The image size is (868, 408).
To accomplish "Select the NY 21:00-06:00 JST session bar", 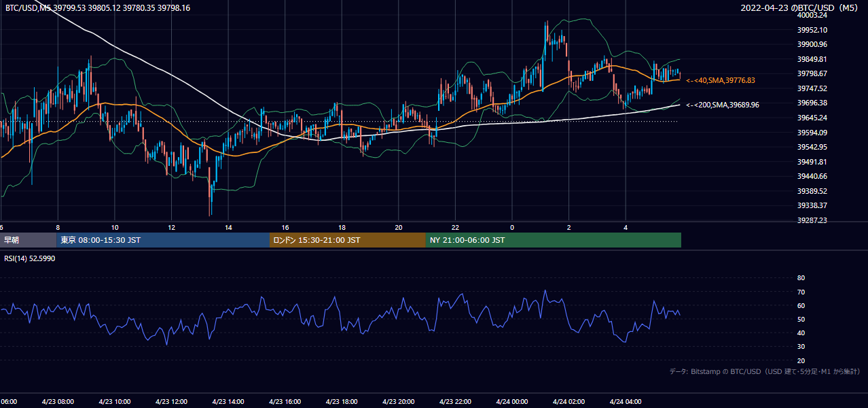I will pos(554,240).
